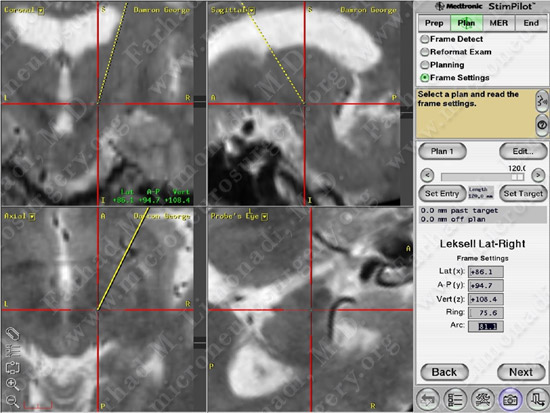Select the Planning radio option
Viewport: 550px width, 413px height.
pos(424,65)
